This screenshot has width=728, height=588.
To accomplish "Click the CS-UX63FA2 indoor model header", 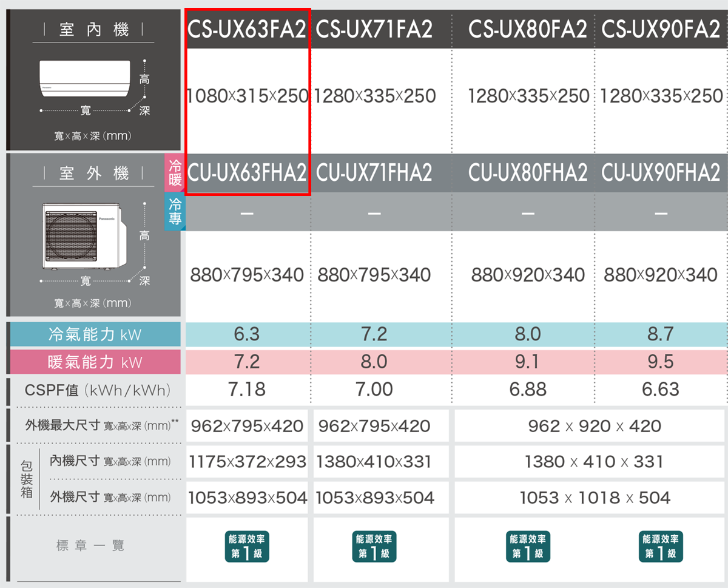I will 247,29.
